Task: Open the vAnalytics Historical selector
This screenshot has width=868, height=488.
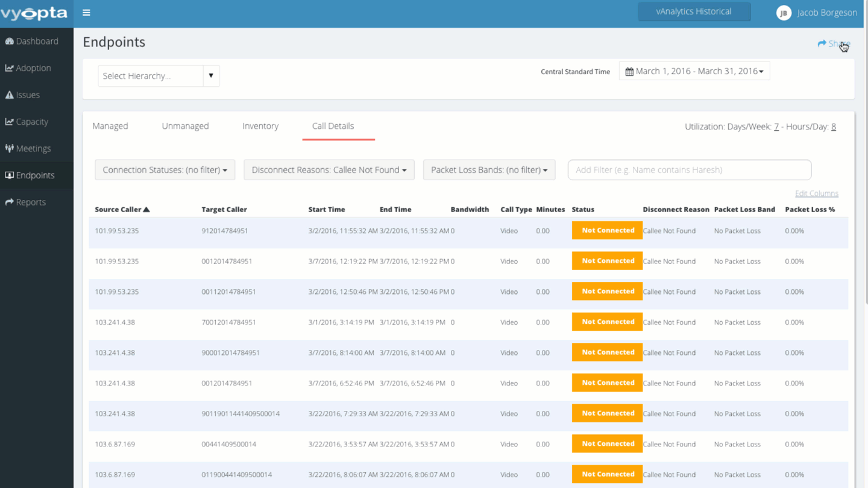Action: pyautogui.click(x=694, y=11)
